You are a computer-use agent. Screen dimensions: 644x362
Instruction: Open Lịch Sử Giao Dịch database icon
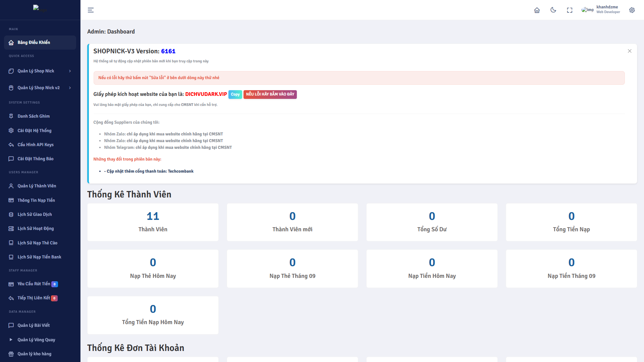11,215
